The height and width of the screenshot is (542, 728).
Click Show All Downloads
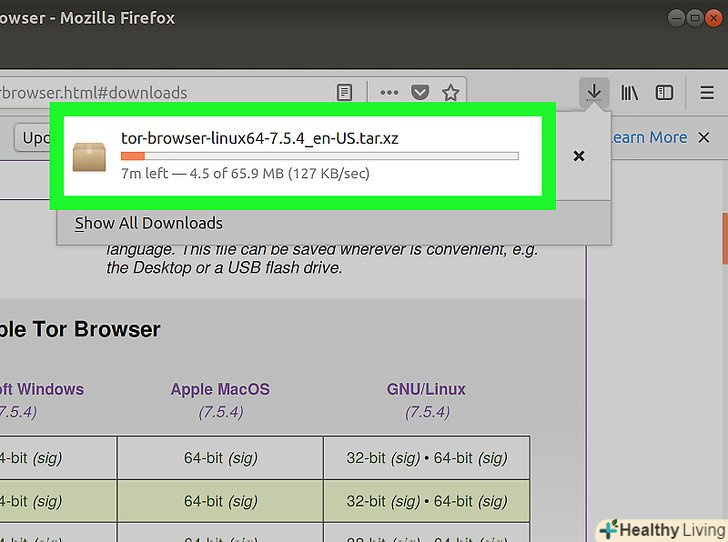pyautogui.click(x=149, y=223)
